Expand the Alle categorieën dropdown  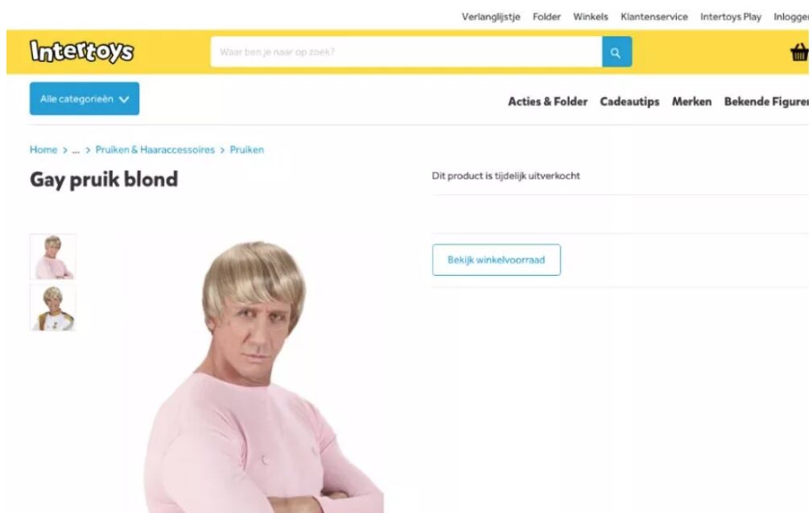(x=84, y=98)
